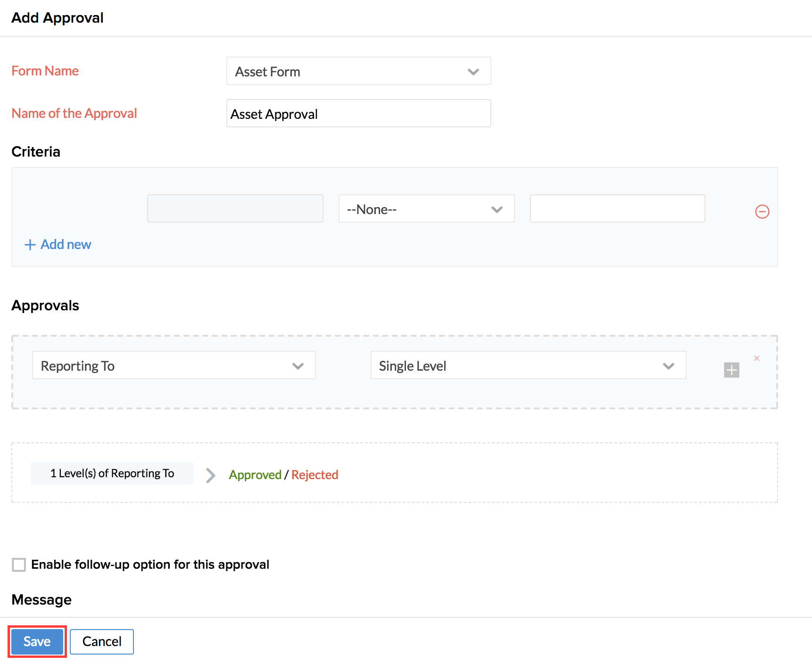Enable follow-up option for this approval
The width and height of the screenshot is (812, 664).
point(19,564)
